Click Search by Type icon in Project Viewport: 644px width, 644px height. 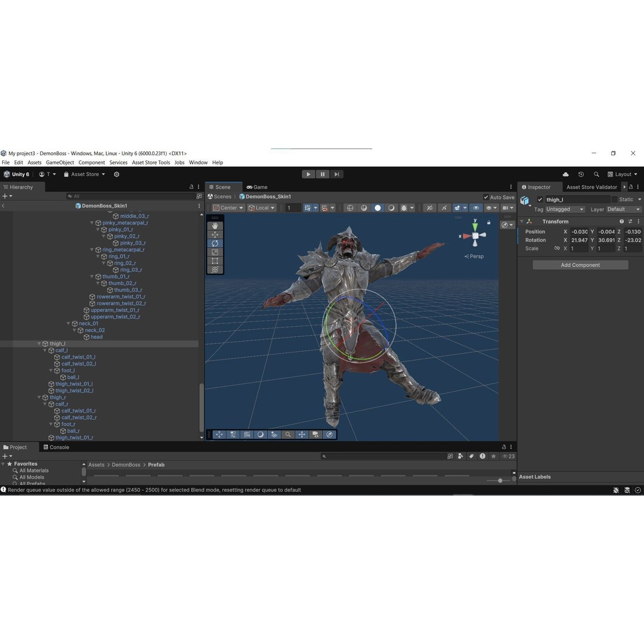460,456
